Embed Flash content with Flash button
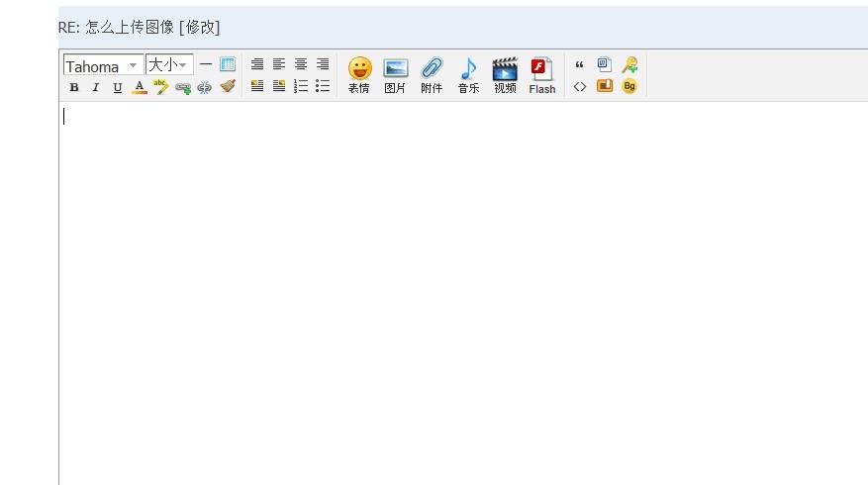 click(x=541, y=75)
